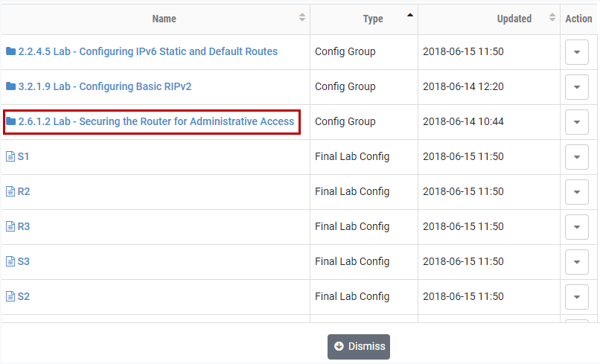Image resolution: width=600 pixels, height=364 pixels.
Task: Click folder icon beside 2.6.1.2 Lab row
Action: click(10, 121)
